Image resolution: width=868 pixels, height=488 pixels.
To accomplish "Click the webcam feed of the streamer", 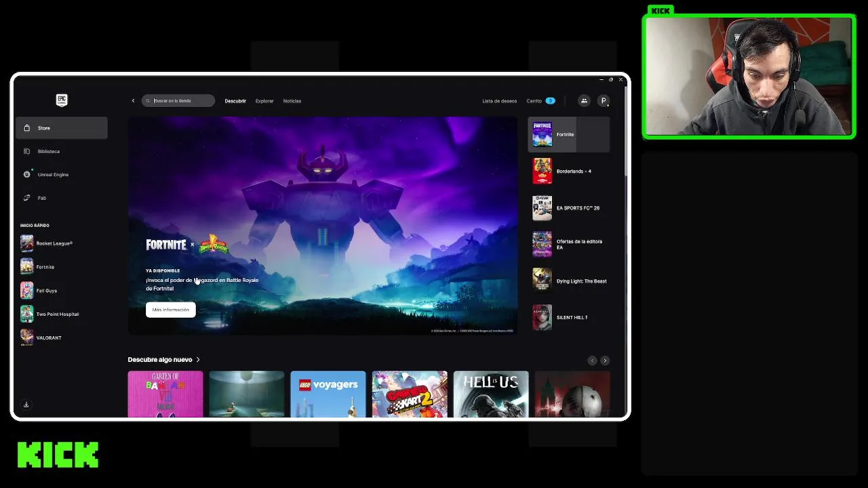I will 749,76.
